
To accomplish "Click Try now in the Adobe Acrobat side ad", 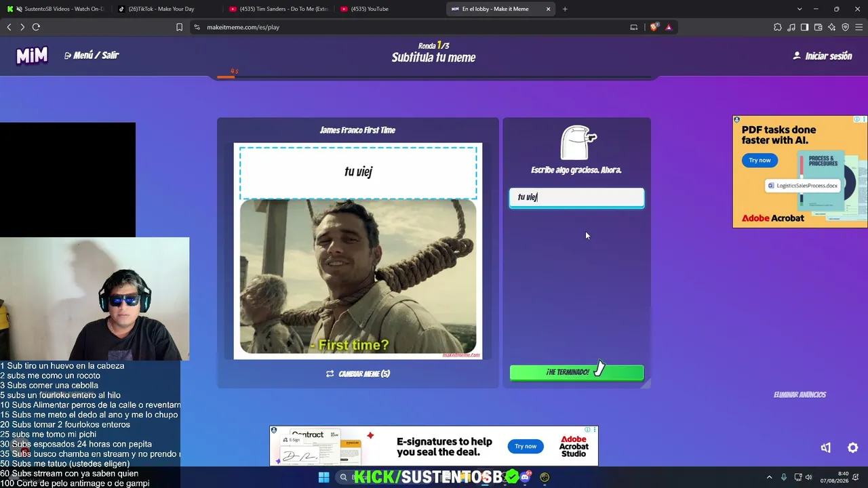I will coord(759,161).
